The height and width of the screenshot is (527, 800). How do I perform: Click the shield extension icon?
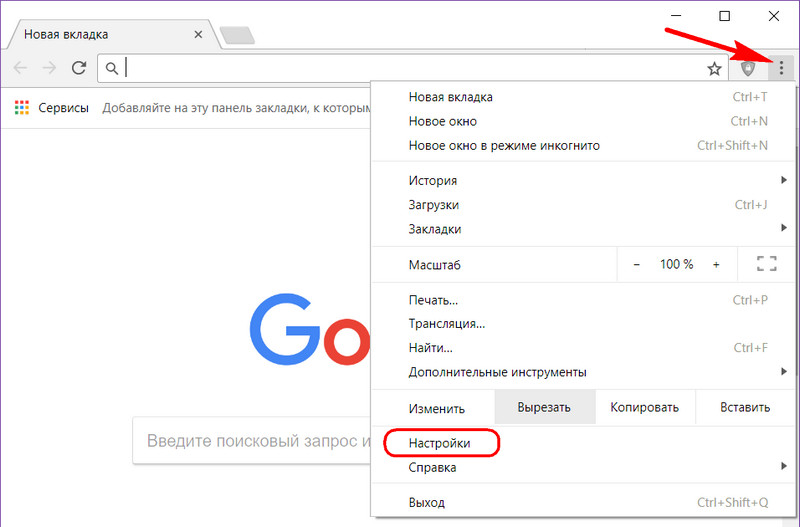click(747, 68)
